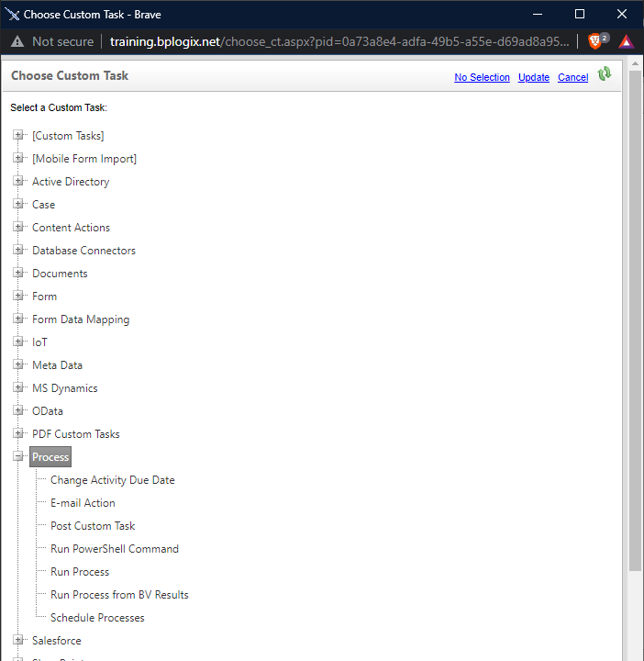Pick Change Activity Due Date task
The image size is (644, 661).
click(x=113, y=480)
